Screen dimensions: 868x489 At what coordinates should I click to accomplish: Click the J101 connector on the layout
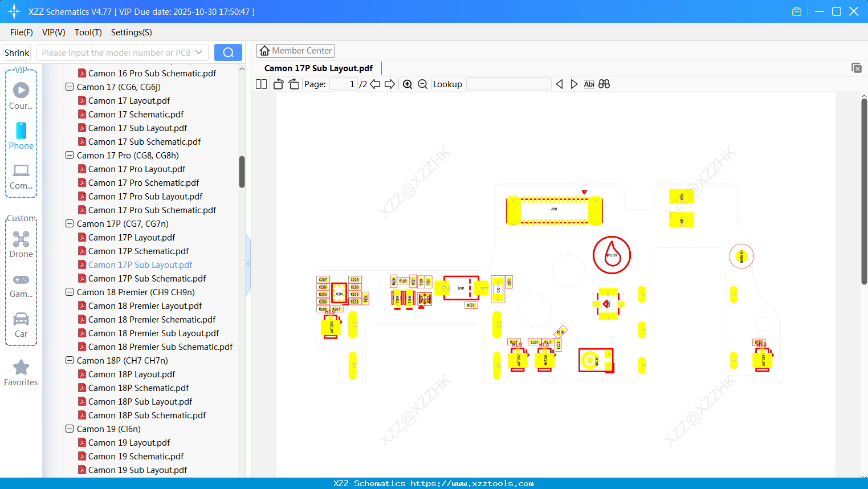(554, 210)
